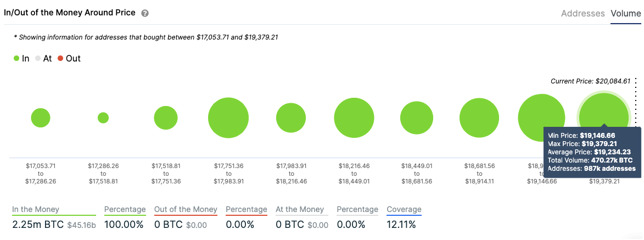Select bubble above $17,983.91 to $18,216.46

(291, 118)
